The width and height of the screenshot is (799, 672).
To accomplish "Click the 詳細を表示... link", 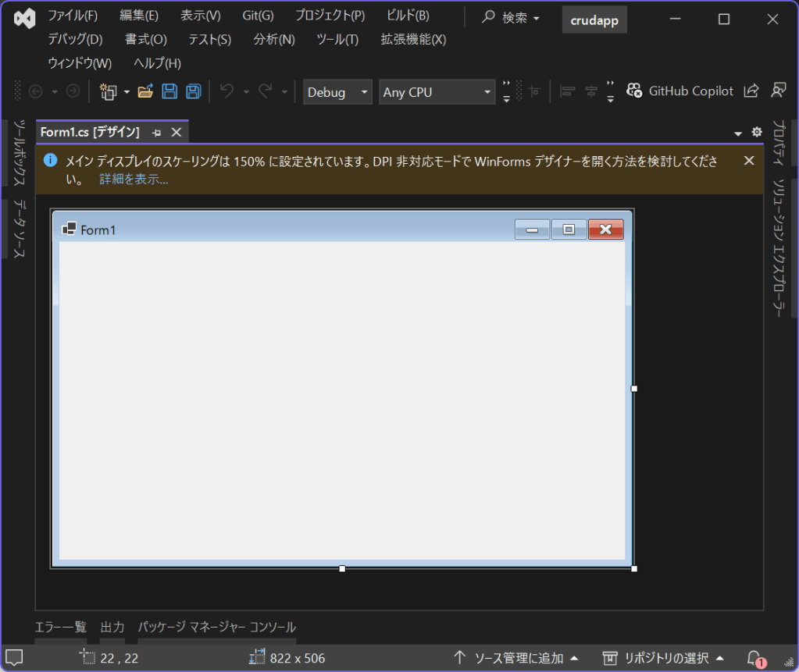I will (134, 180).
